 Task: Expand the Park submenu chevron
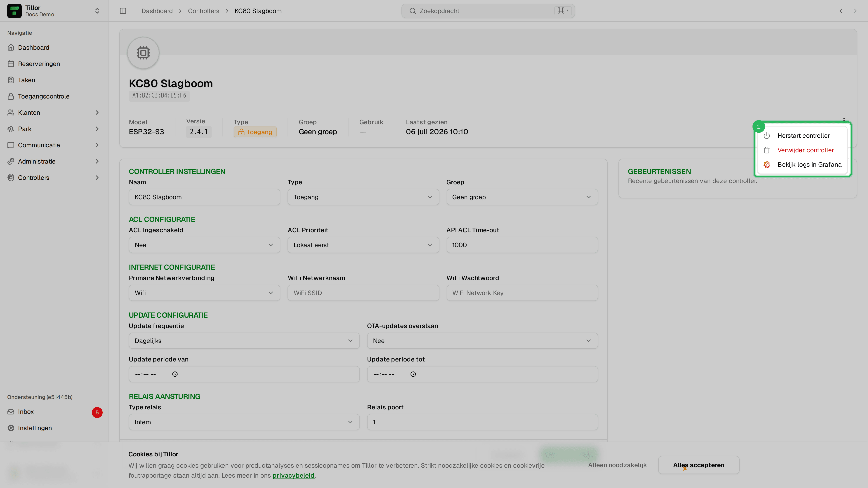(x=97, y=129)
